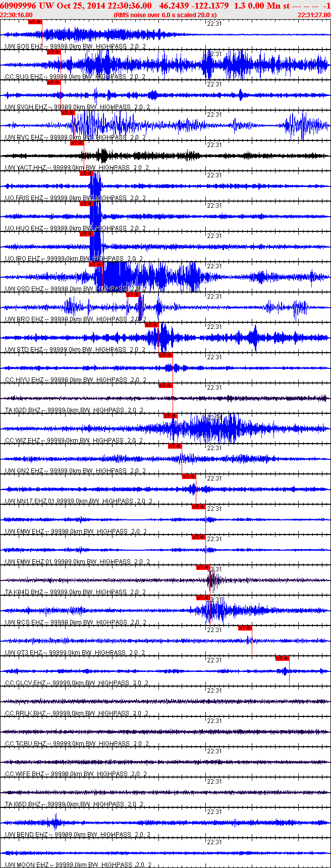Viewport: 331px width, 868px height.
Task: Click the red pick marker on TA K04D trace
Action: coord(203,567)
